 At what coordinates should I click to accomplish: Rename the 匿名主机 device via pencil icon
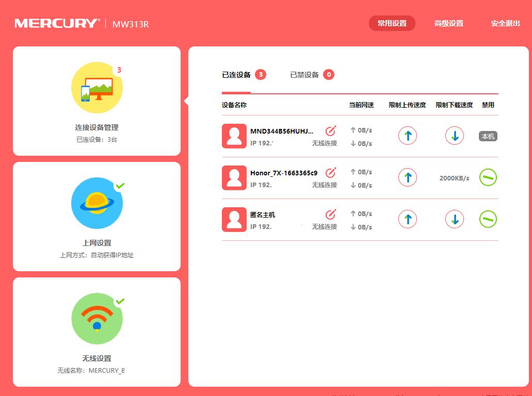331,214
